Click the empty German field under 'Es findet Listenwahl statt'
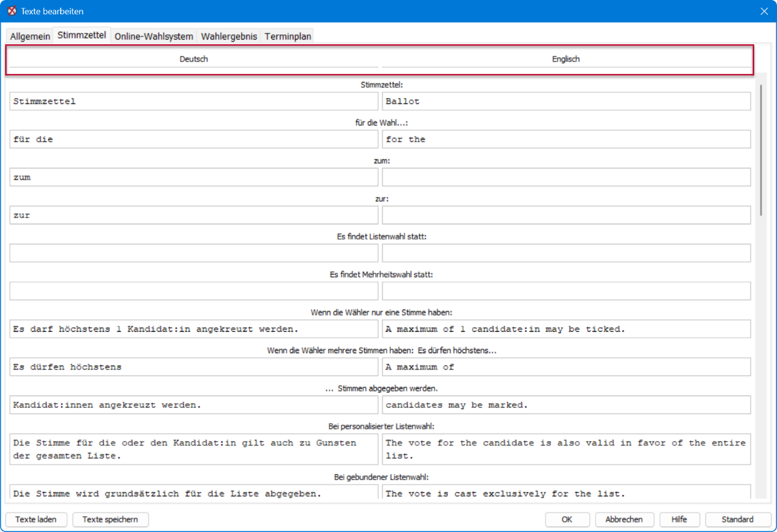 [194, 253]
